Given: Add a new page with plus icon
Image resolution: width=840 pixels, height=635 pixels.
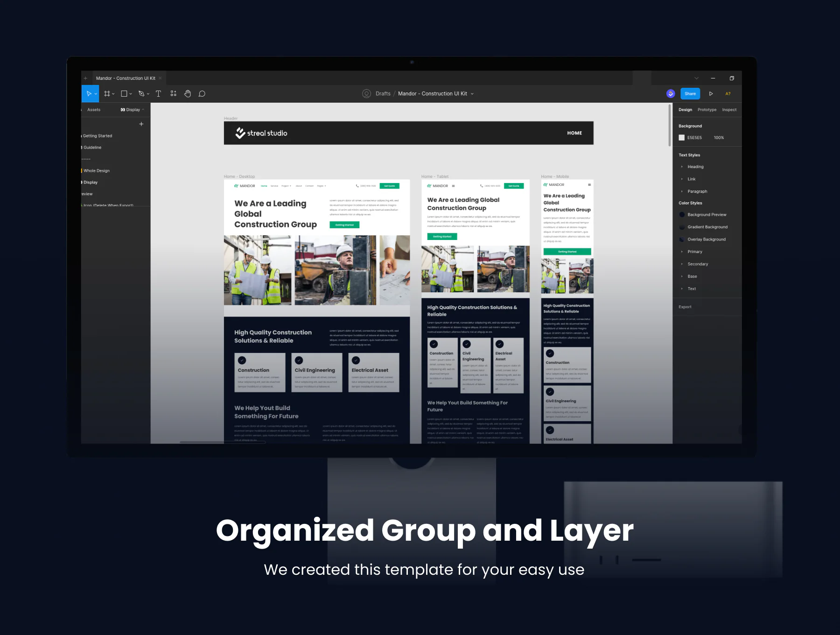Looking at the screenshot, I should (x=141, y=124).
